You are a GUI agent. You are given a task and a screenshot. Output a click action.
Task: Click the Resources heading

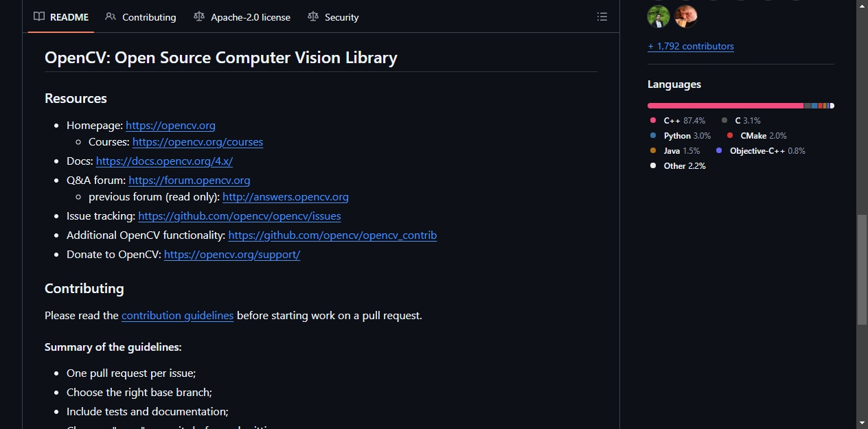[76, 98]
